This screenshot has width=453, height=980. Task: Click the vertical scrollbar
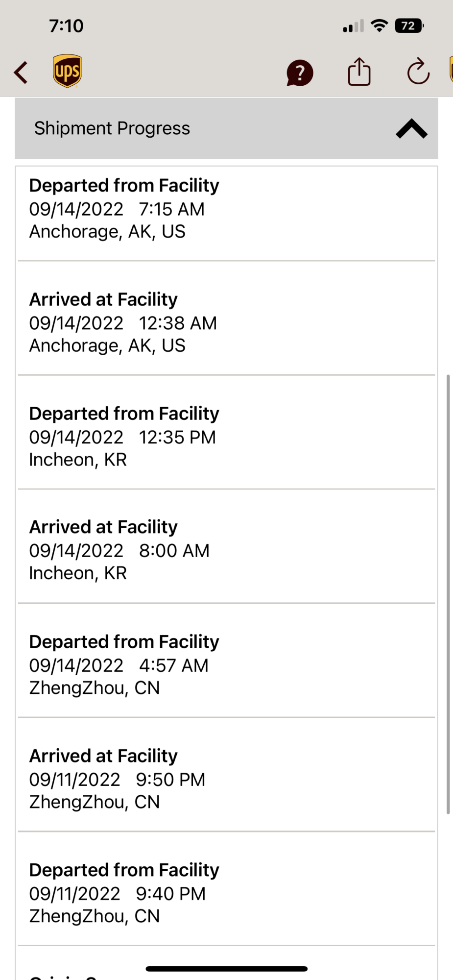pyautogui.click(x=448, y=594)
